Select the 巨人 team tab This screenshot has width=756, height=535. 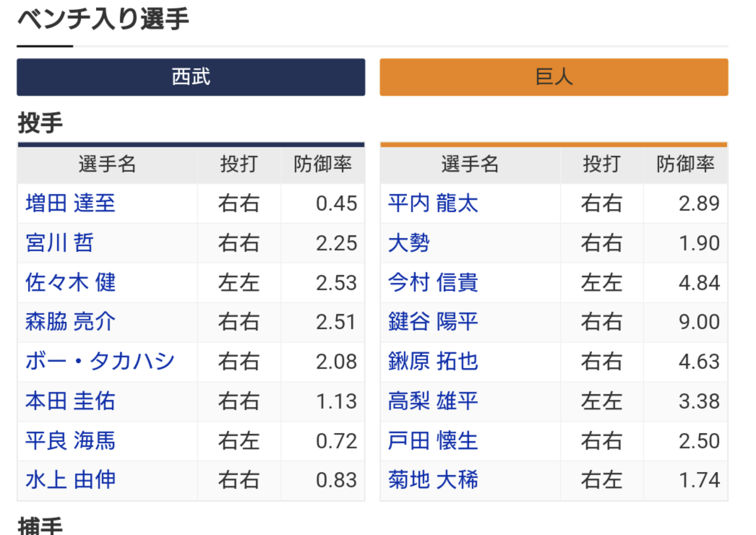pos(554,77)
